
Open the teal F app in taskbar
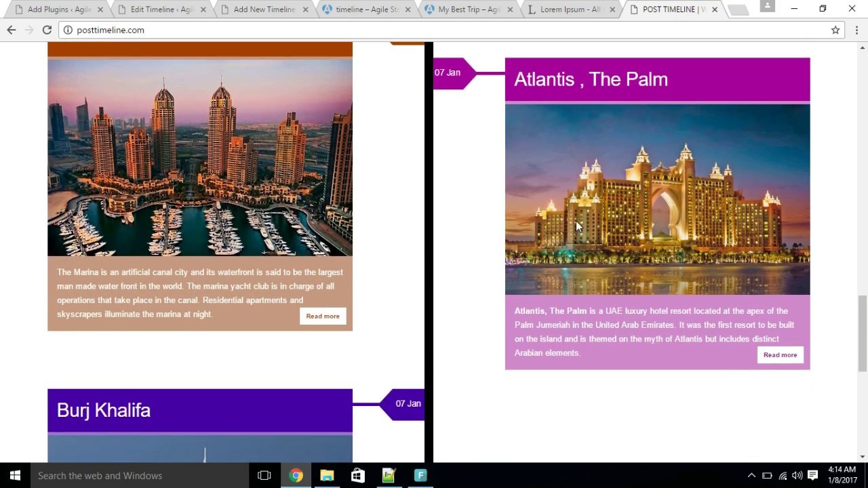(x=420, y=475)
